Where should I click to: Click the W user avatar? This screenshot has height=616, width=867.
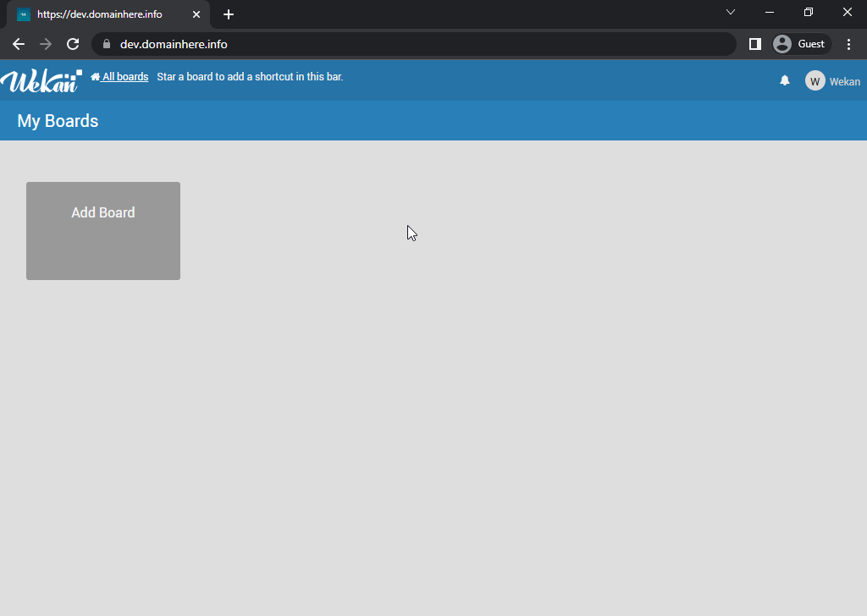point(815,81)
